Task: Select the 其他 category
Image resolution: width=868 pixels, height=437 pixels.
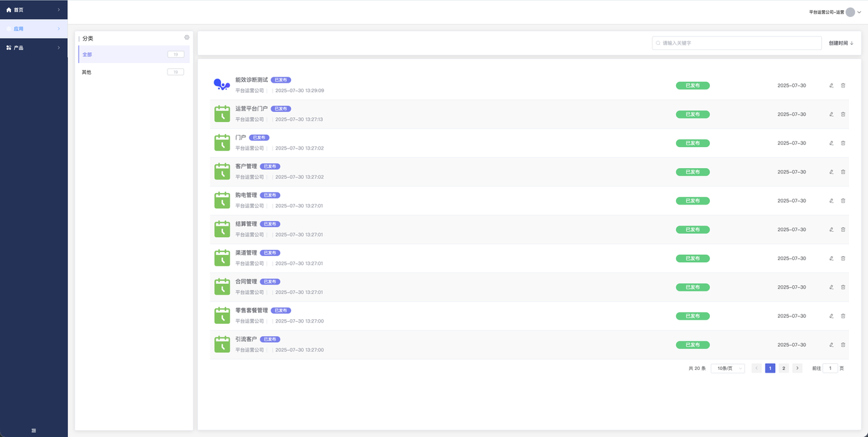Action: (132, 72)
